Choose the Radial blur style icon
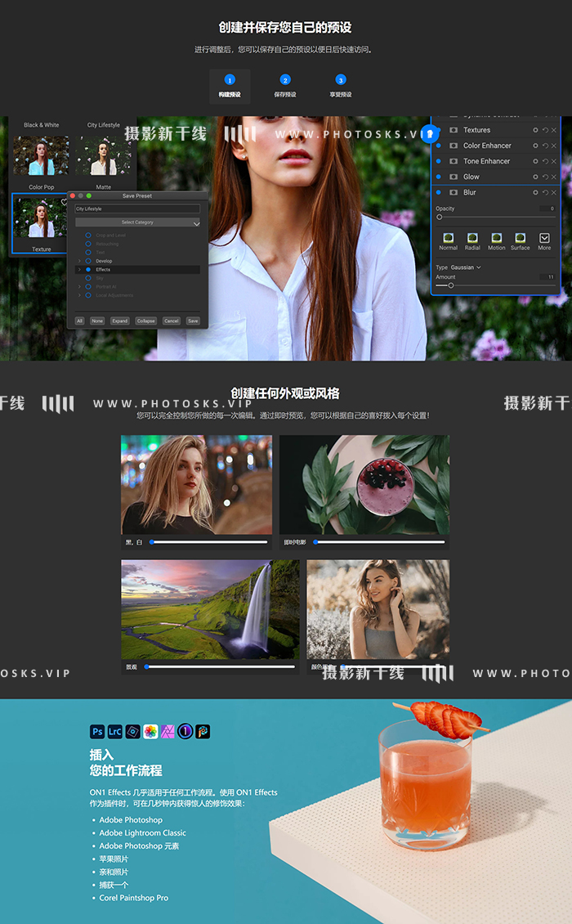This screenshot has width=572, height=924. (x=472, y=237)
